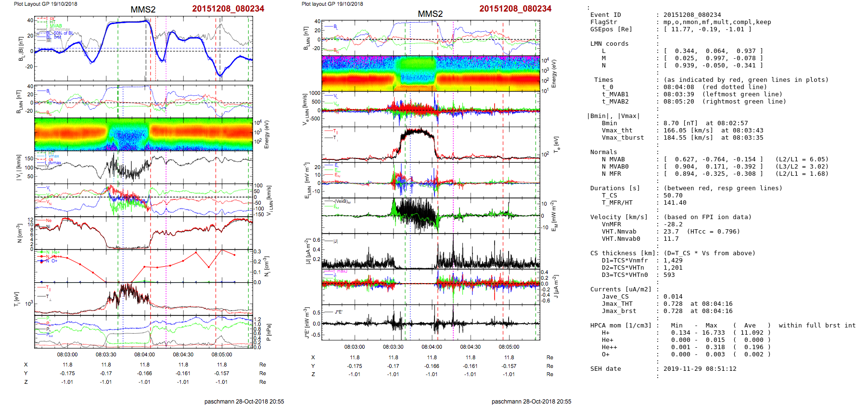The image size is (868, 405).
Task: Click the D1=TCS*Vnmfr thickness value 1,429
Action: click(x=669, y=261)
